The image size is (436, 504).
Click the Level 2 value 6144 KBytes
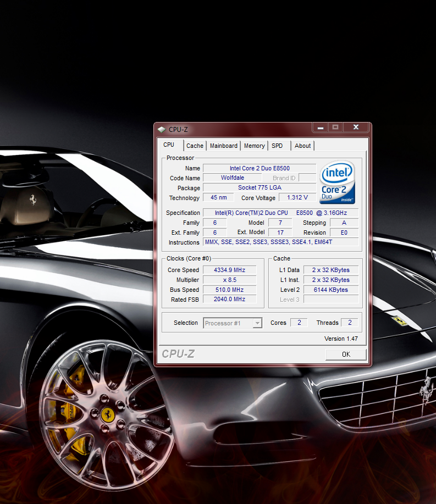point(331,290)
